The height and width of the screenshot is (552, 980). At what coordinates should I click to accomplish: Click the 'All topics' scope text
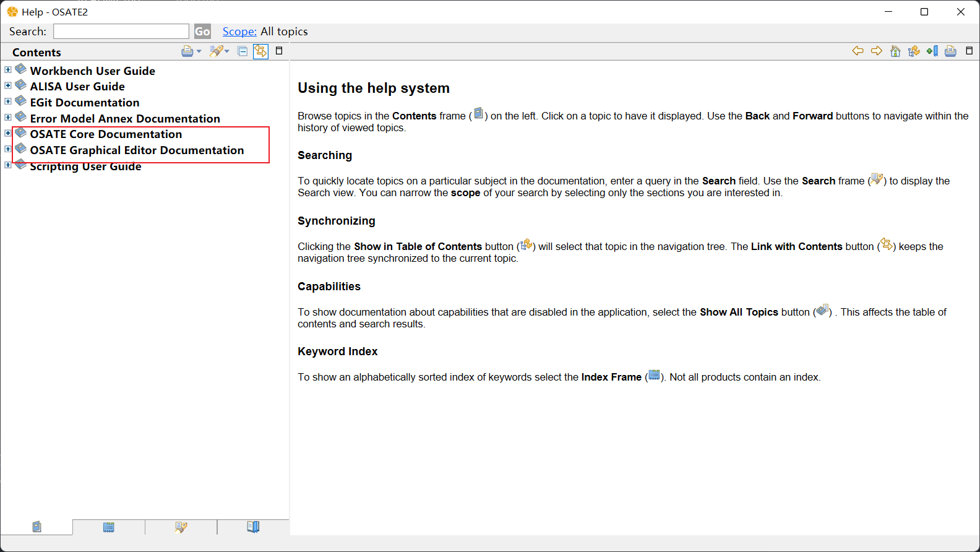284,32
